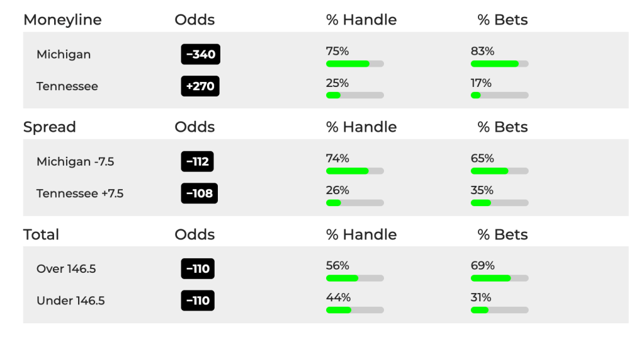Pick the Over 146.5 -110 odds button
Image resolution: width=644 pixels, height=339 pixels.
[x=198, y=268]
